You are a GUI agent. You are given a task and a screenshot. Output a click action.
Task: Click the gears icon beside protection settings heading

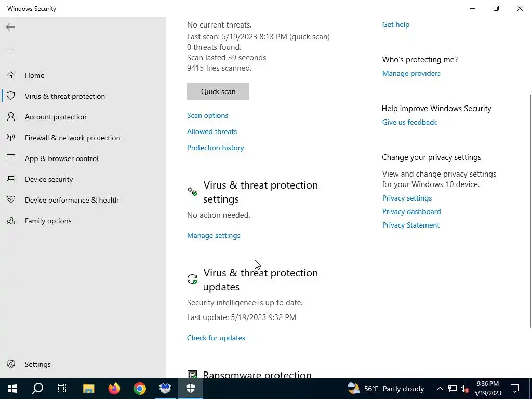192,191
